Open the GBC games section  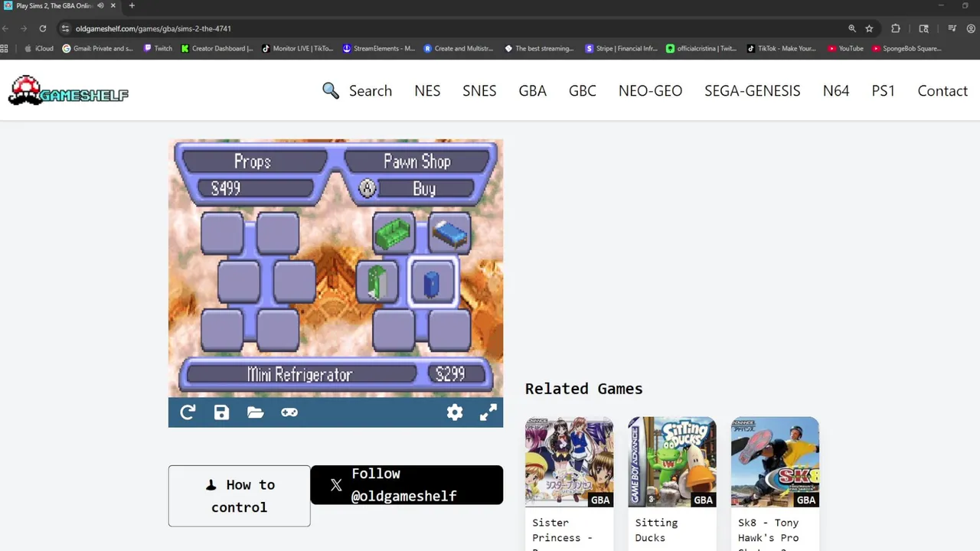click(583, 90)
